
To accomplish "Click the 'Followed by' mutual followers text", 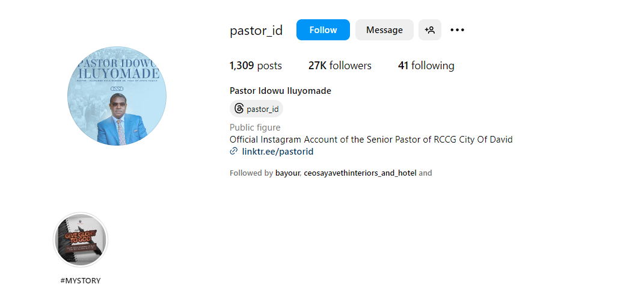I will click(x=251, y=173).
